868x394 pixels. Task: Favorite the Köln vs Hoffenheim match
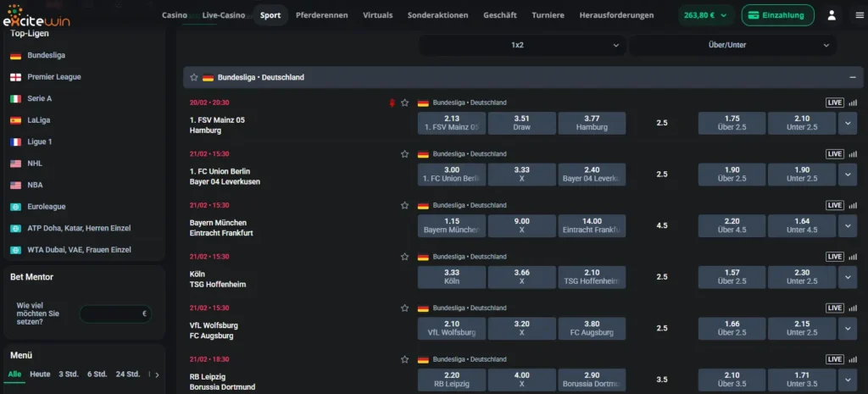[x=404, y=257]
